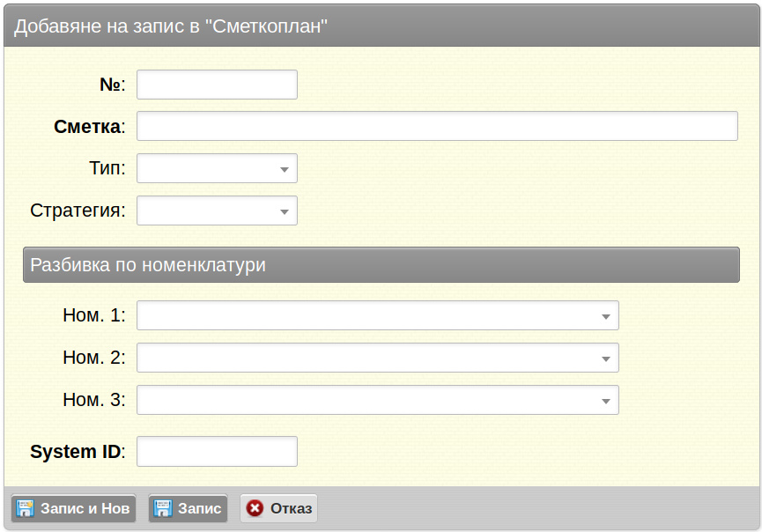762x532 pixels.
Task: Select the Стратегия combo box field
Action: tap(218, 211)
